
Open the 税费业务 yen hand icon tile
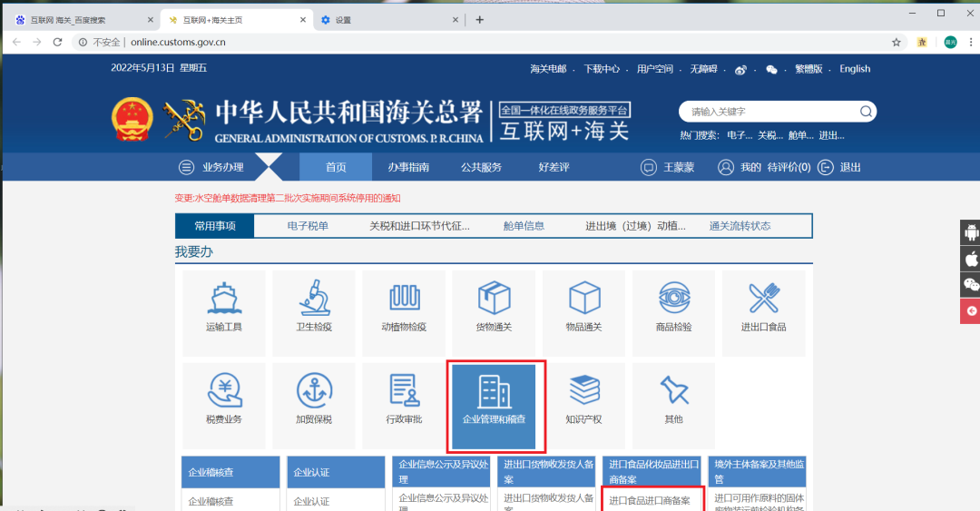pyautogui.click(x=224, y=404)
